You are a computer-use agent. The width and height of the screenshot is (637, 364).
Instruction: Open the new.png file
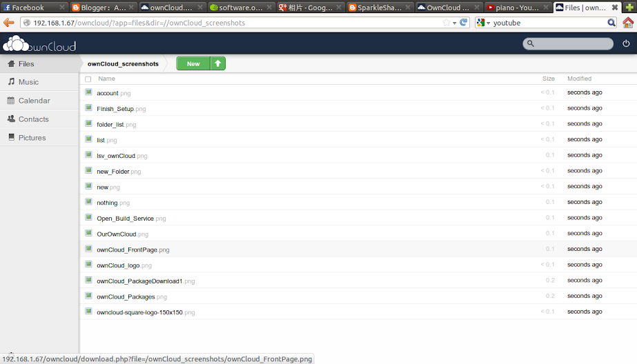tap(108, 187)
